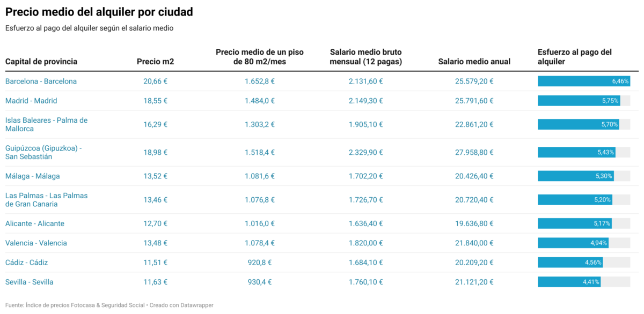Click the Alicante - Alicante row label
This screenshot has height=314, width=644.
[35, 223]
